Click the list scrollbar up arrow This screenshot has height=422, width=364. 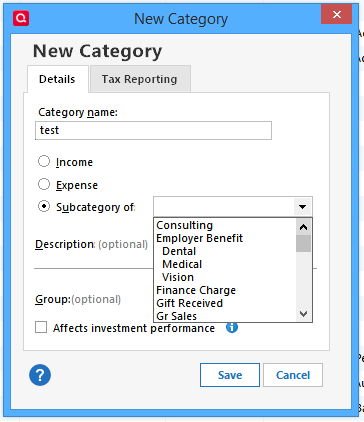[x=303, y=227]
